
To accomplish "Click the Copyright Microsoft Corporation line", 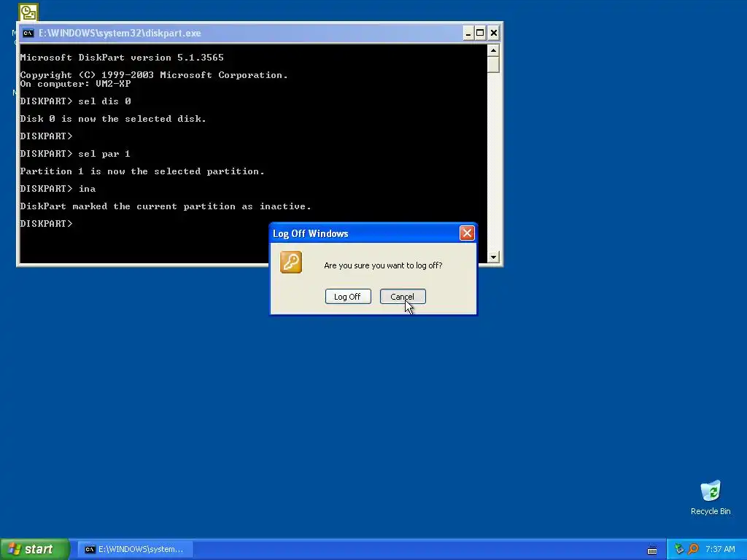I will pos(154,75).
